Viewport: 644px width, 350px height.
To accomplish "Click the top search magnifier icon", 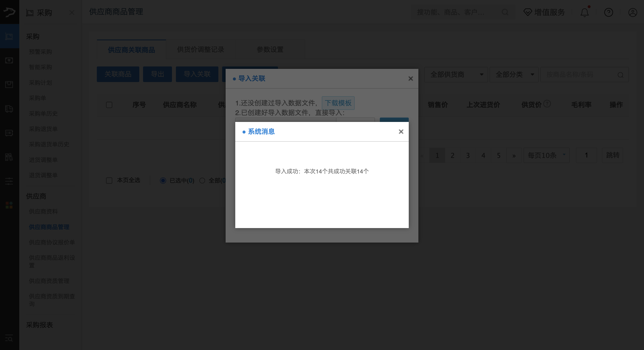I will click(505, 12).
